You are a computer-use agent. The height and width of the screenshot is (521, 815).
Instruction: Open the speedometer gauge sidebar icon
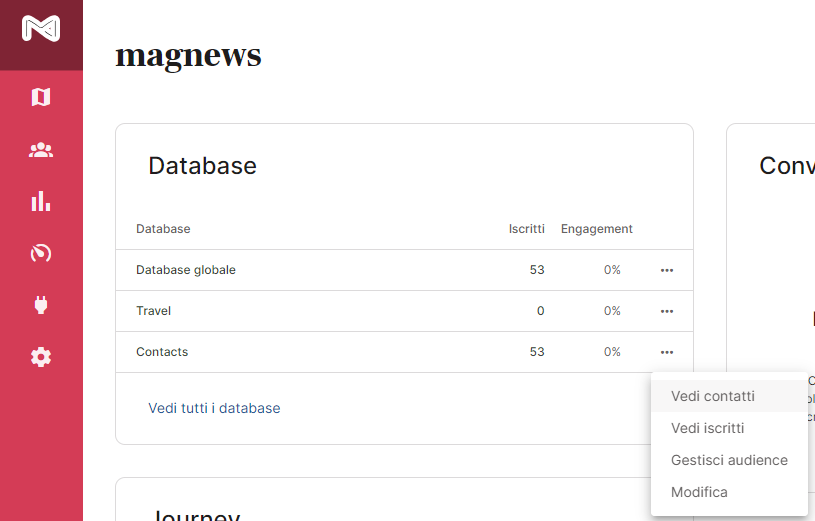41,253
